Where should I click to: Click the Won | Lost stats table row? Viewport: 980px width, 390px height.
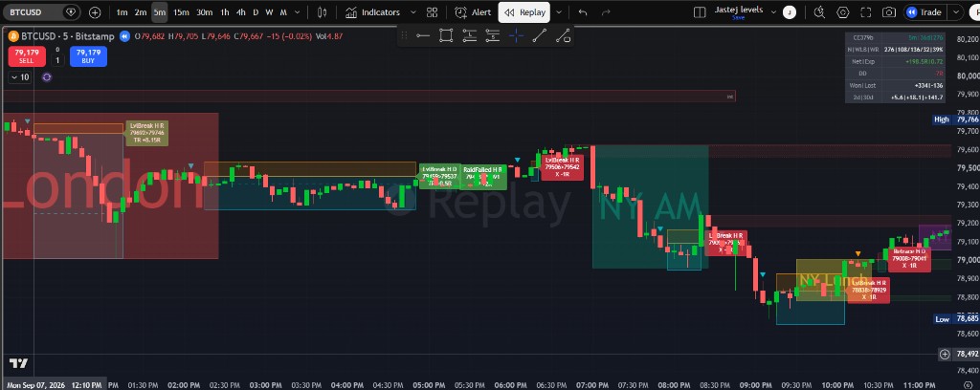pos(896,85)
